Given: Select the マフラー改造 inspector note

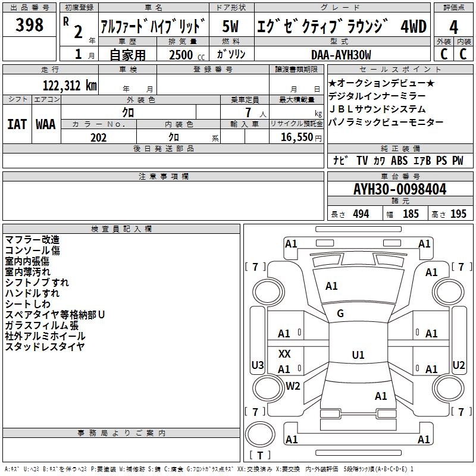Looking at the screenshot, I should tap(32, 240).
